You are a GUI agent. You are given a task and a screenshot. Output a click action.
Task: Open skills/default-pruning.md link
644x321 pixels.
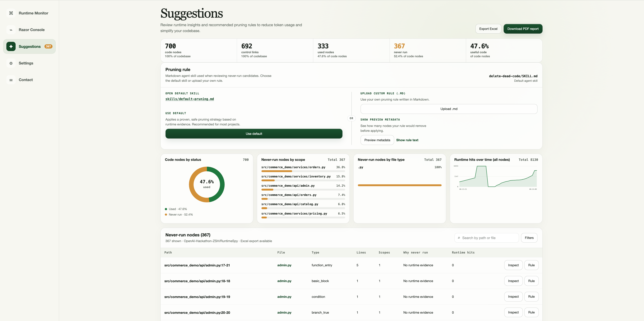pyautogui.click(x=190, y=99)
